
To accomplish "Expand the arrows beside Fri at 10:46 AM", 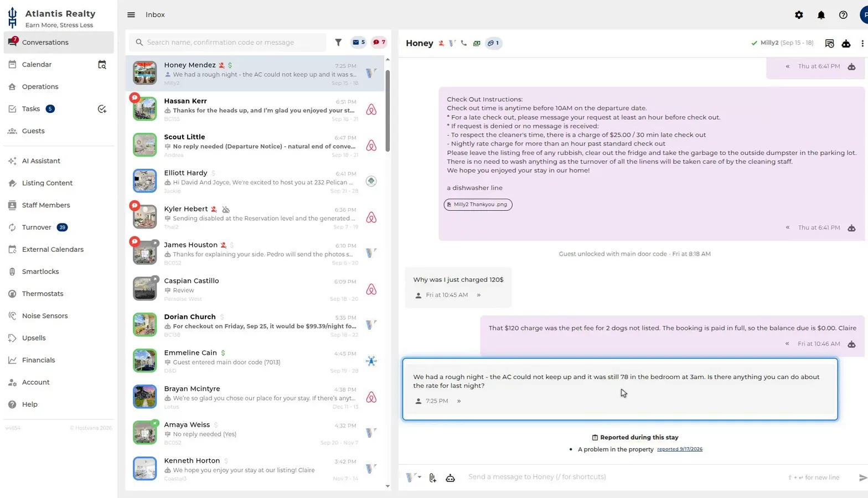I will point(787,344).
